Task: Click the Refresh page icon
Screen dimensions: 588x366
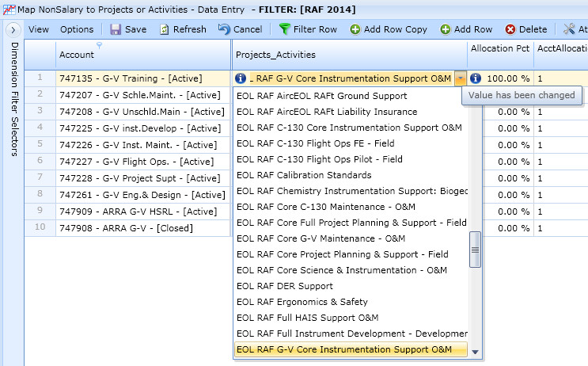Action: pyautogui.click(x=165, y=29)
